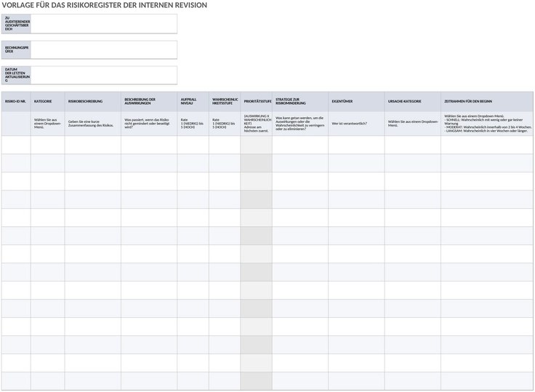Click the 'ZEITRAHMEN FÜR DEN BEGINN' column header
Screen dimensions: 535x392
(487, 101)
